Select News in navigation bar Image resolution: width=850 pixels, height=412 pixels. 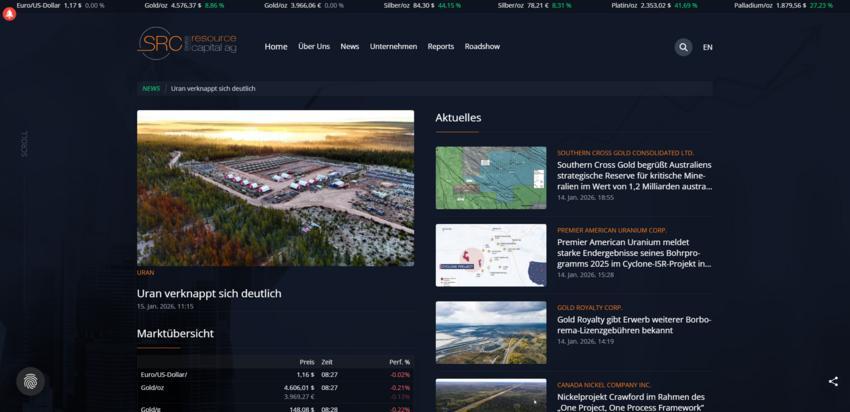tap(349, 47)
